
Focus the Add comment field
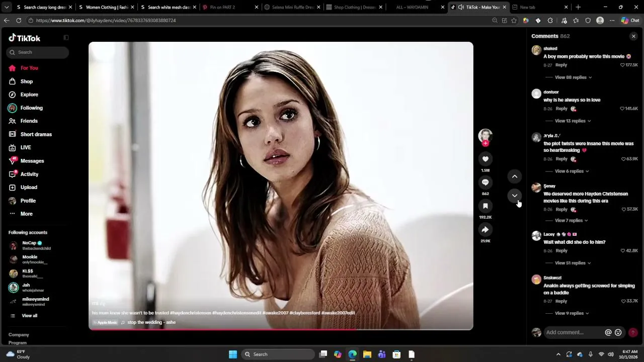tap(574, 332)
